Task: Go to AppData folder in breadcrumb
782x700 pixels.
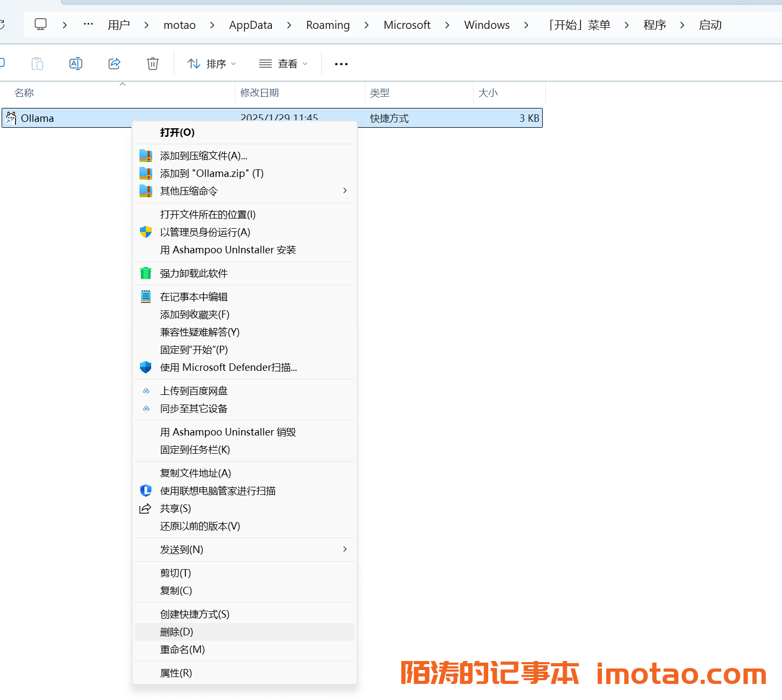Action: (251, 25)
